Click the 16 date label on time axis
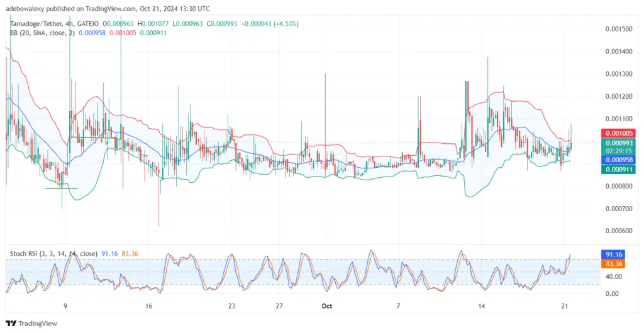 tap(148, 306)
